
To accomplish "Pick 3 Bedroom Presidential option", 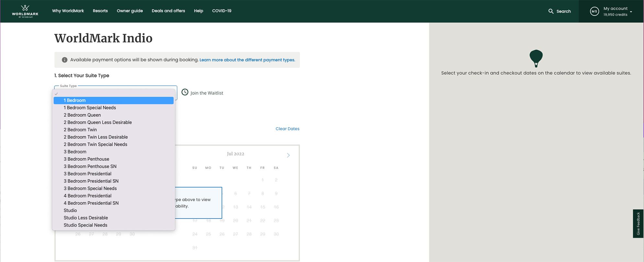I will [114, 174].
